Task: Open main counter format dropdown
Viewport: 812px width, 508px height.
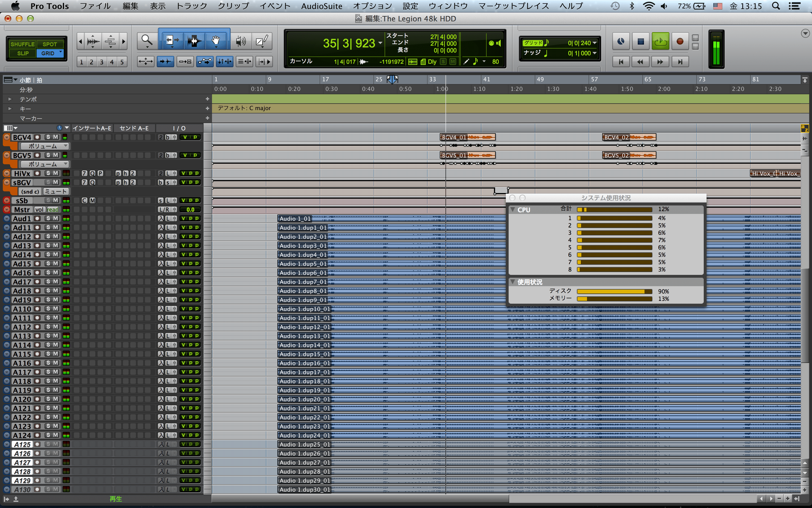Action: click(x=380, y=43)
